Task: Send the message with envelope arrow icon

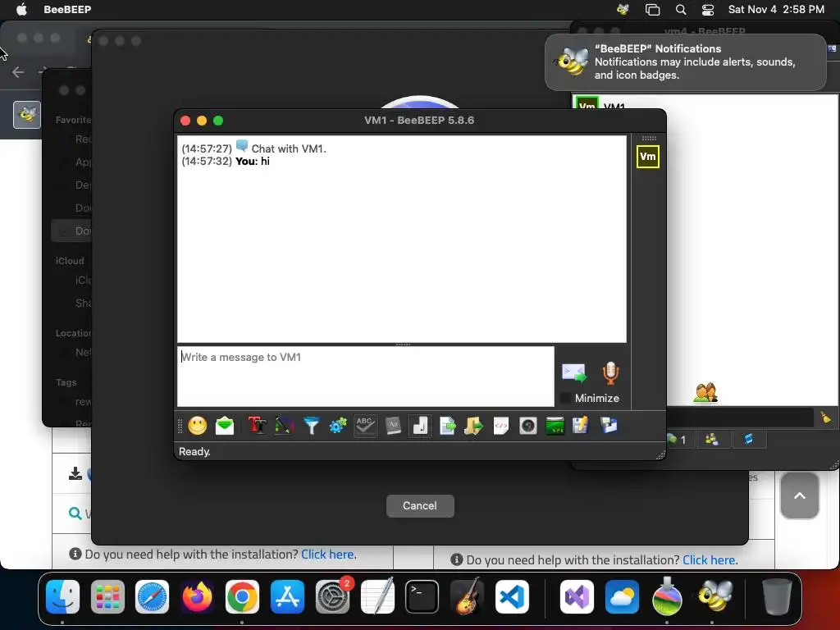Action: (x=573, y=373)
